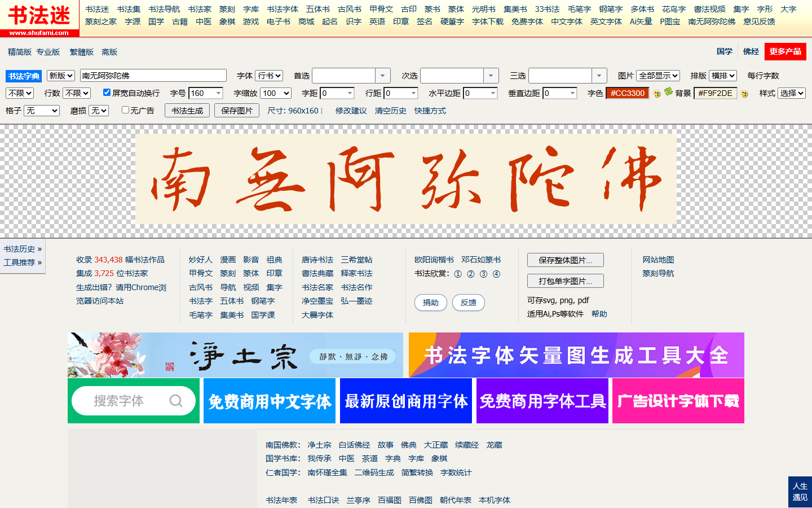Image resolution: width=812 pixels, height=508 pixels.
Task: Click the magnifier icon in 搜索字体 banner
Action: pyautogui.click(x=176, y=401)
